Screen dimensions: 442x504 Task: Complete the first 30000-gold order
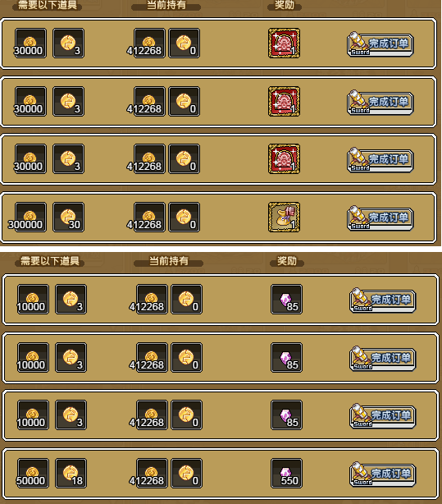tap(380, 44)
